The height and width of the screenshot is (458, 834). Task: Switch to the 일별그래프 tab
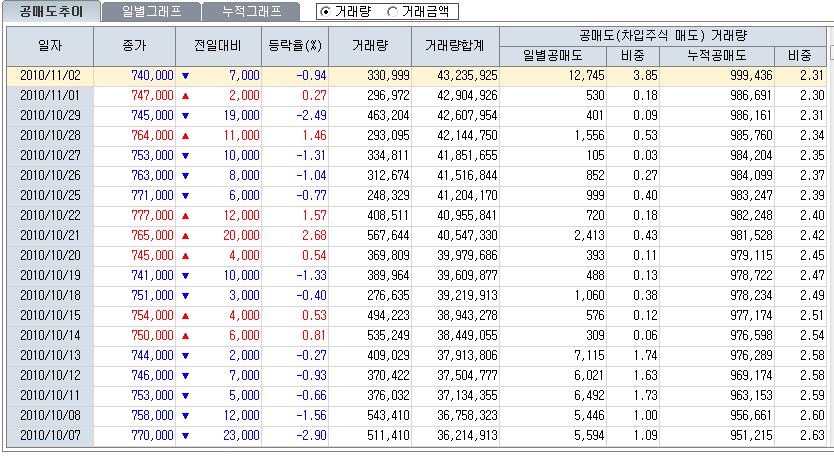pos(150,12)
